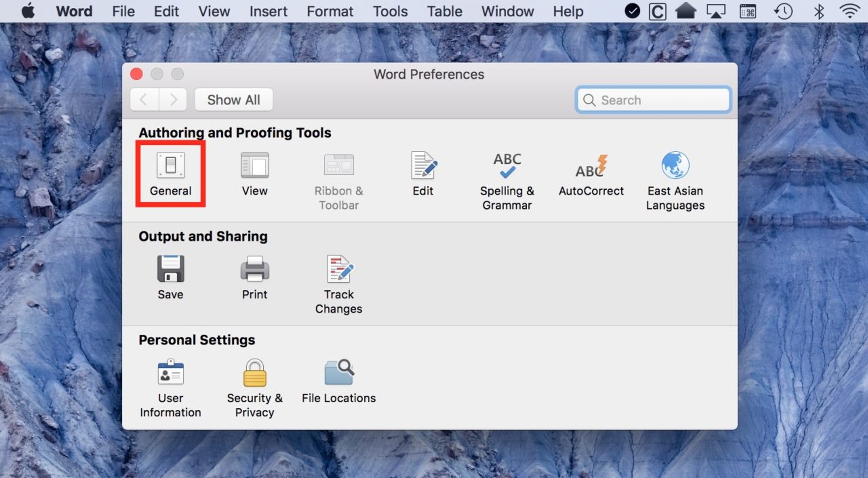Open the View preferences pane
The image size is (868, 478).
pos(254,174)
